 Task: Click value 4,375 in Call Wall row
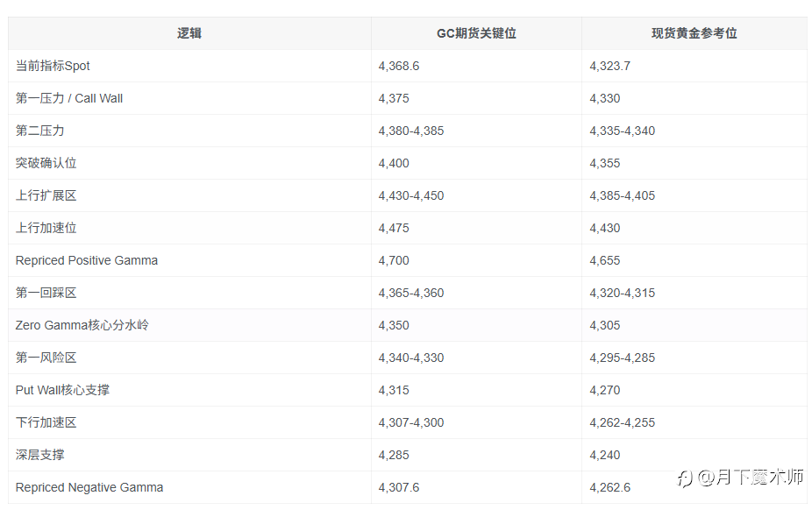[x=394, y=99]
